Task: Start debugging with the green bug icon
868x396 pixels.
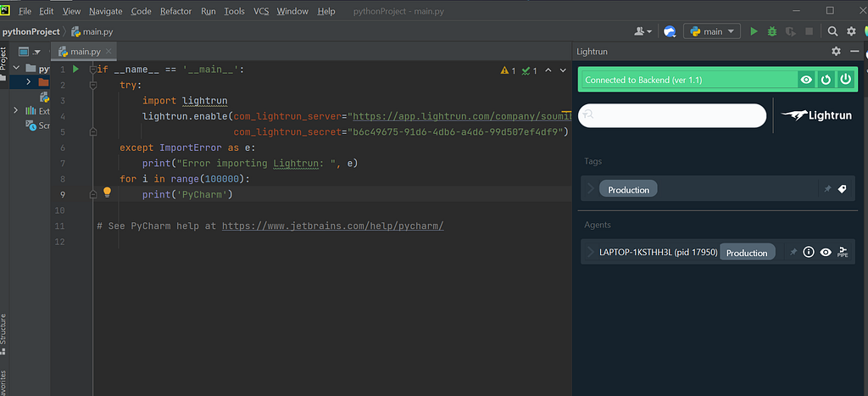Action: (771, 31)
